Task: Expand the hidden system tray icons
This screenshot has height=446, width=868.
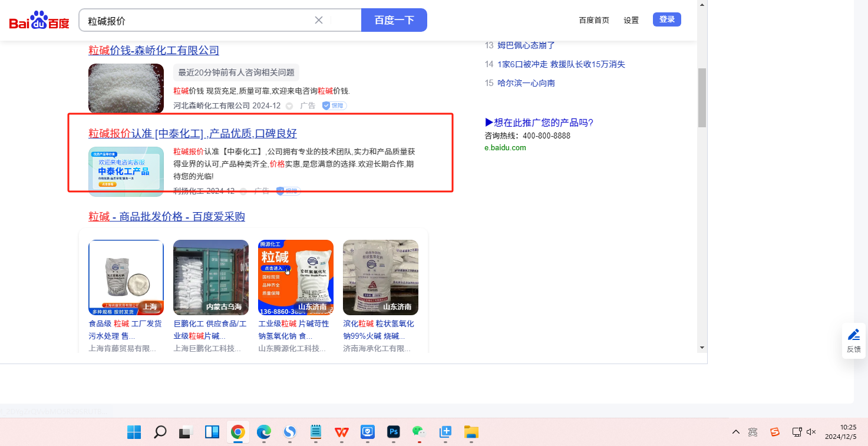Action: pos(735,432)
